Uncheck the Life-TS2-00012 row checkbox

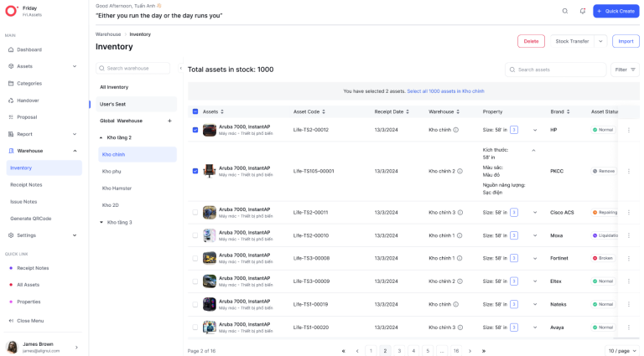195,130
